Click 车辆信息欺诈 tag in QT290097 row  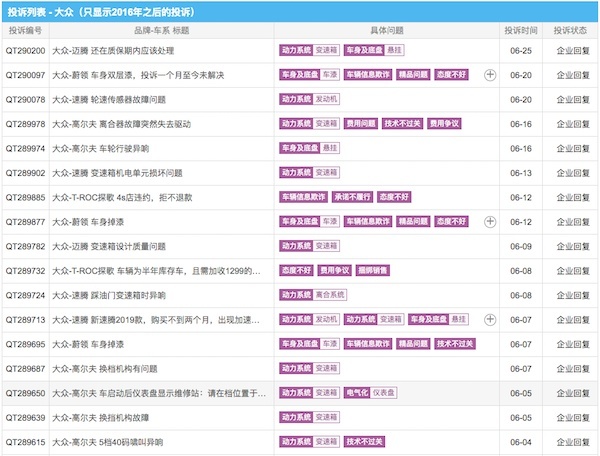click(368, 75)
